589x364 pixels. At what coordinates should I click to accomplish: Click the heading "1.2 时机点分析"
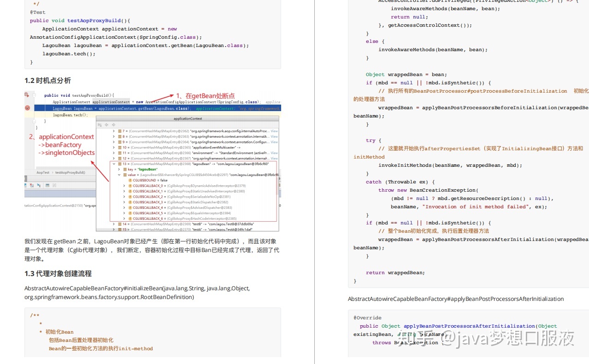(48, 80)
